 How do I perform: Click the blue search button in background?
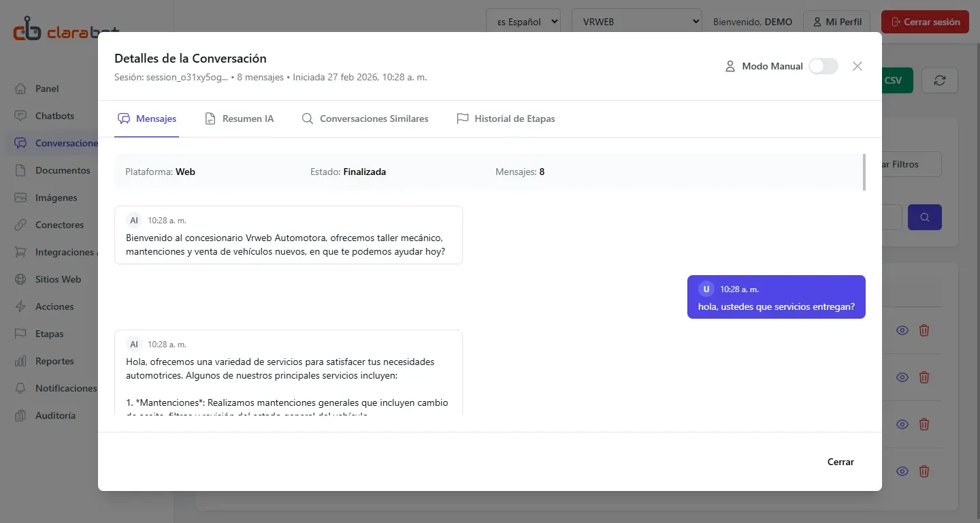925,217
